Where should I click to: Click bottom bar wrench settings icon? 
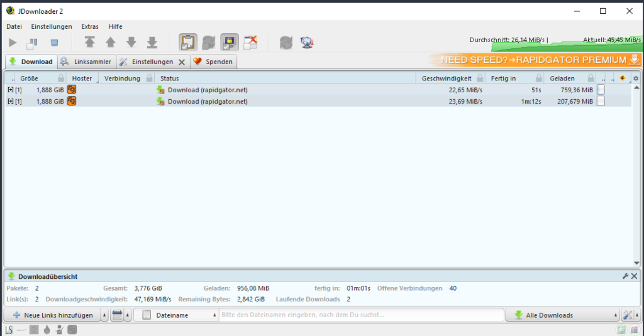[x=627, y=315]
